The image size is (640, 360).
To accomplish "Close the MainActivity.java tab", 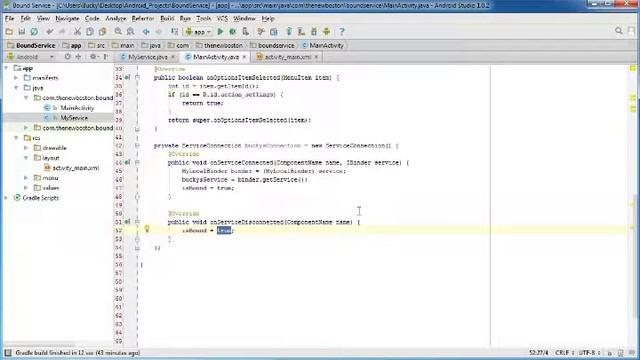I will coord(244,57).
